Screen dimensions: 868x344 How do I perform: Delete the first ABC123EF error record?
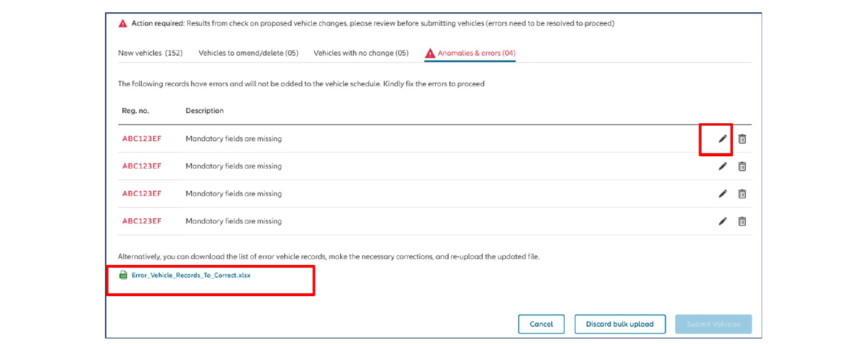742,139
